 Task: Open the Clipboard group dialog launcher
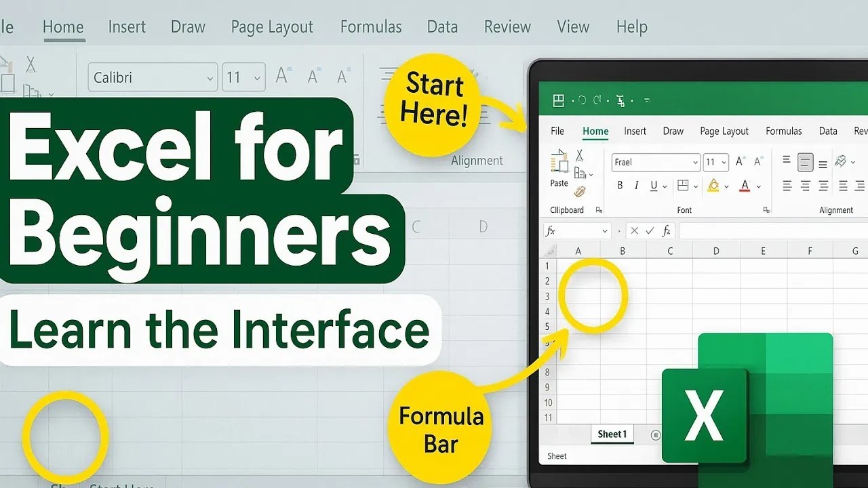[x=599, y=210]
